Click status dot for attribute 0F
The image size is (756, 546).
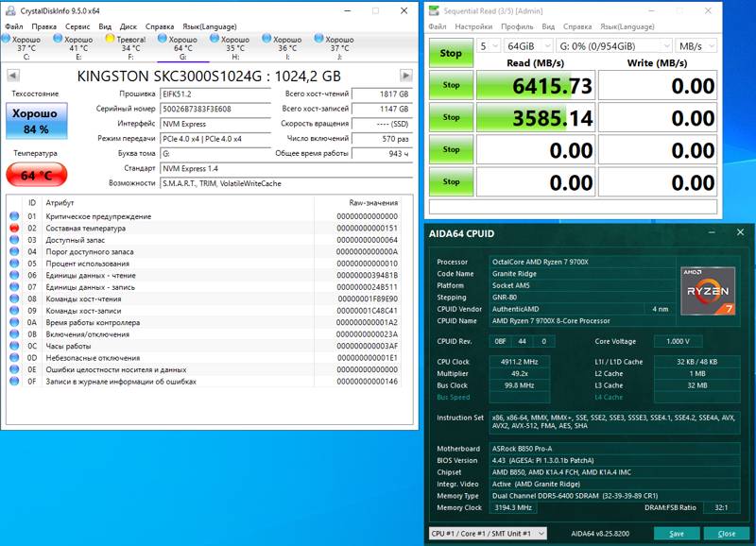(14, 382)
